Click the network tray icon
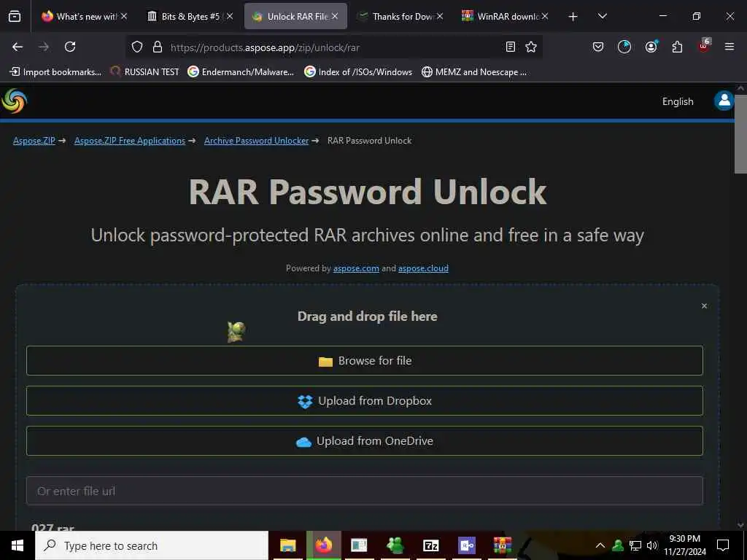Screen dimensions: 747x560 click(635, 545)
